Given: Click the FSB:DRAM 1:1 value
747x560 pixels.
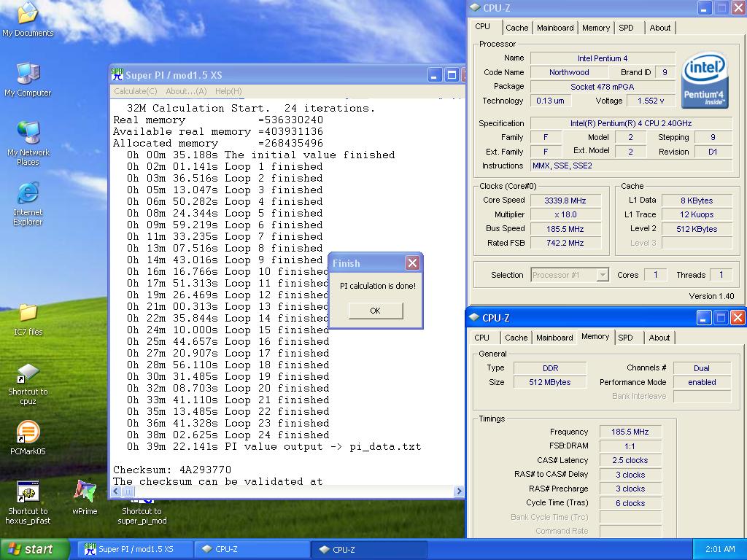Looking at the screenshot, I should pyautogui.click(x=630, y=446).
